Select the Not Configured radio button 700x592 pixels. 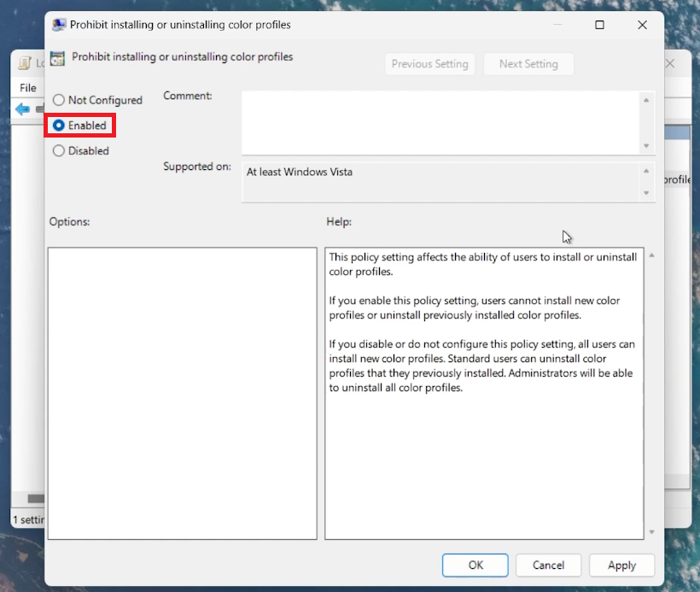coord(58,100)
